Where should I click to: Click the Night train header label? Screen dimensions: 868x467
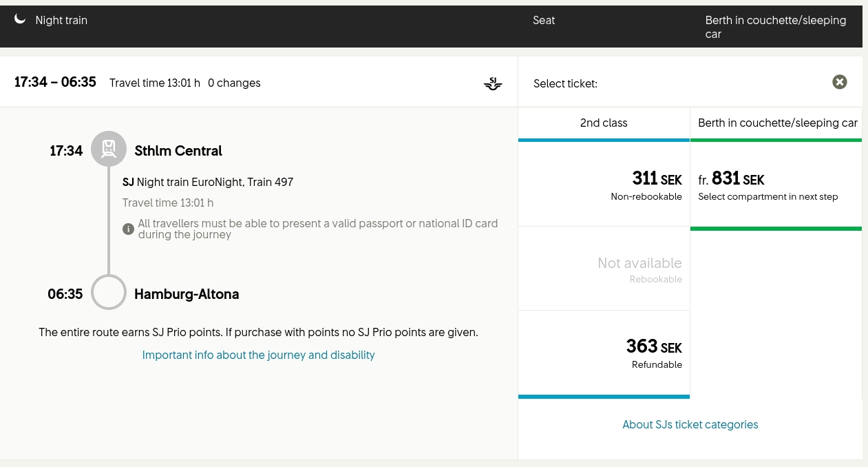click(61, 21)
